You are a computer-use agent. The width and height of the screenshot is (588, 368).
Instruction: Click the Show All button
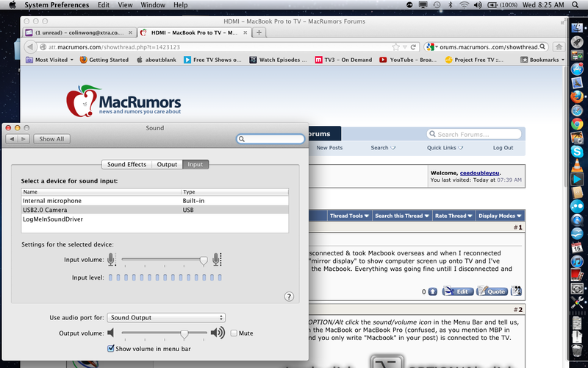click(x=51, y=139)
